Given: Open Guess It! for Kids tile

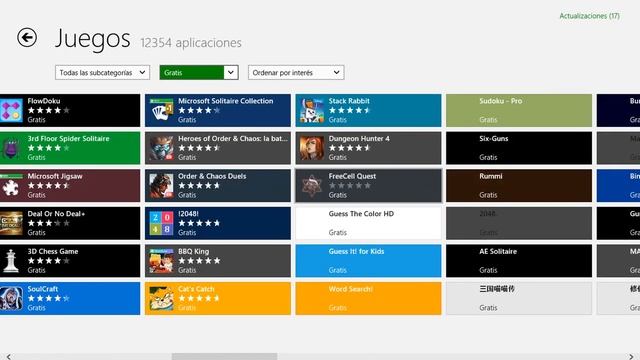Looking at the screenshot, I should coord(368,260).
